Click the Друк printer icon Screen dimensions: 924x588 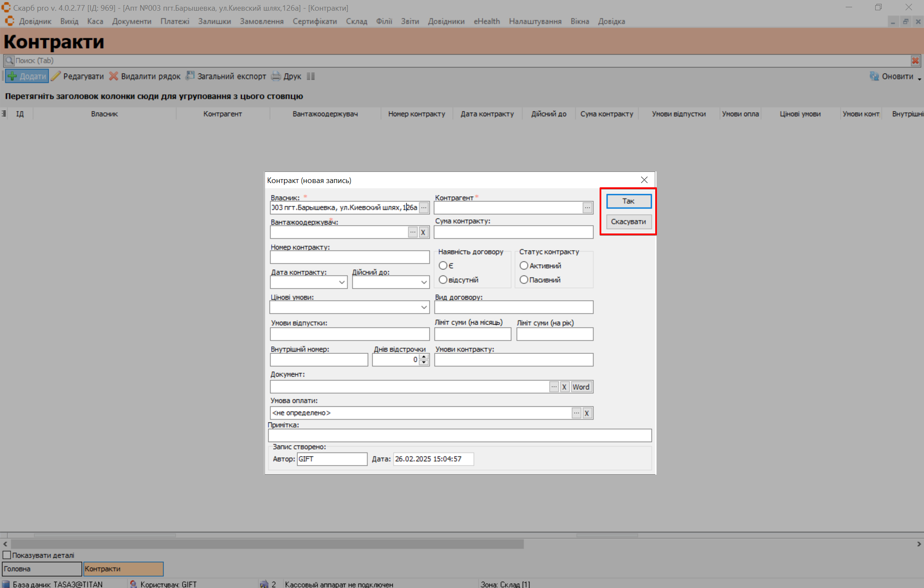point(276,76)
